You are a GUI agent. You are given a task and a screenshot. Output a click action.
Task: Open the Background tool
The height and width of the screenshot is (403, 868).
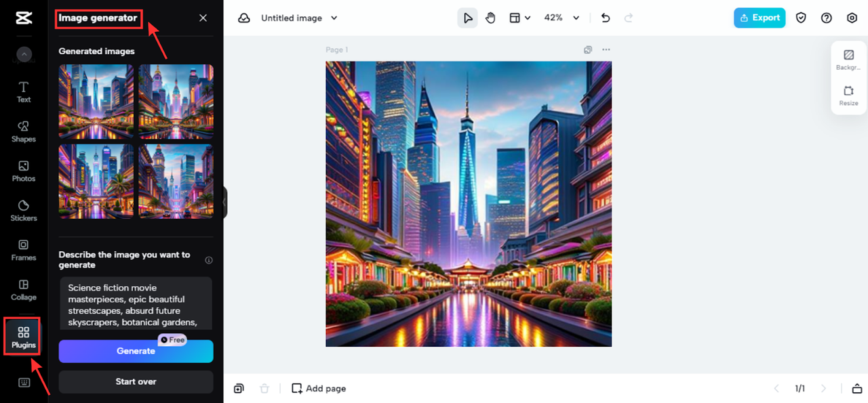[x=848, y=60]
